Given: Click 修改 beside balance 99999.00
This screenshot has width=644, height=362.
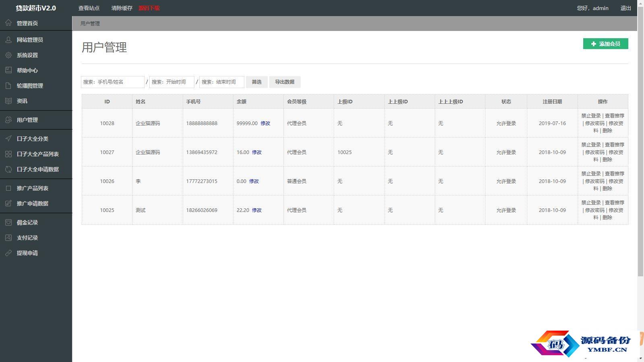Looking at the screenshot, I should (266, 123).
